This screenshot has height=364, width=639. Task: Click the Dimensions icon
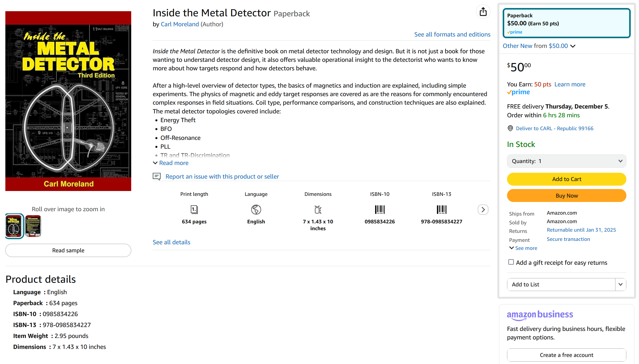[x=318, y=209]
